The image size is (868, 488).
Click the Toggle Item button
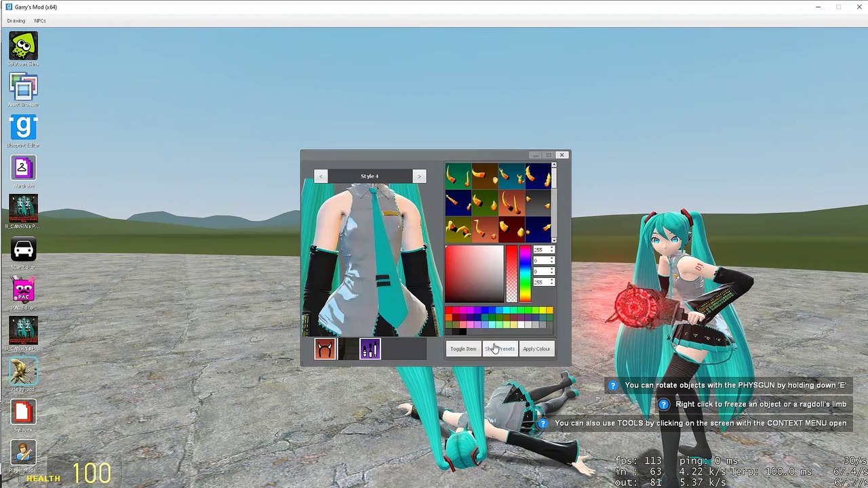(x=463, y=349)
